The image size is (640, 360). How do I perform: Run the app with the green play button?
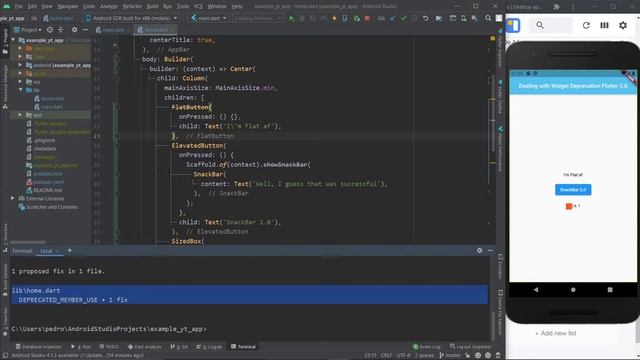point(291,18)
